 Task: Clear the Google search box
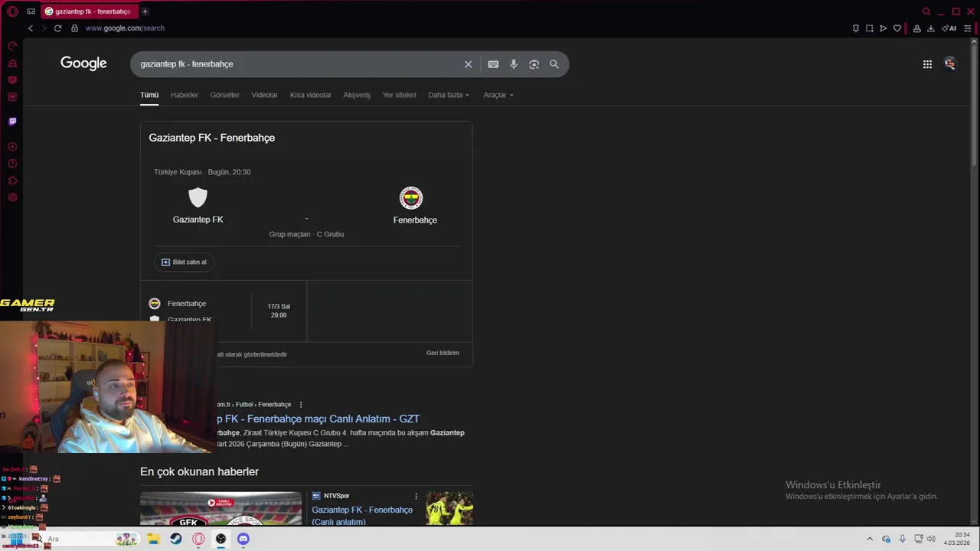click(468, 64)
